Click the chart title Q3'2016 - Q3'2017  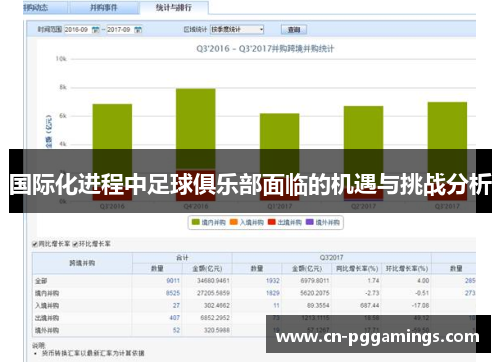click(265, 49)
